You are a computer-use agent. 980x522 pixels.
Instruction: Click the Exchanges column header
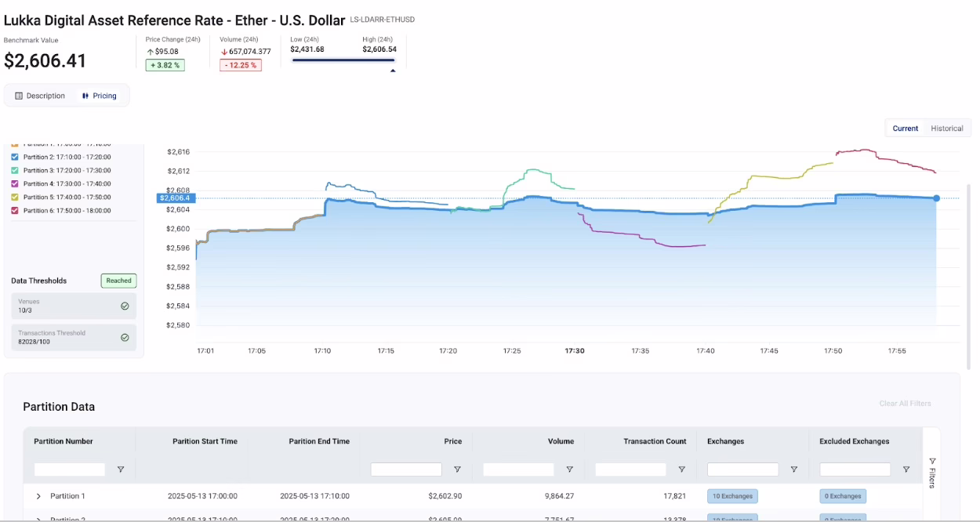(x=725, y=441)
